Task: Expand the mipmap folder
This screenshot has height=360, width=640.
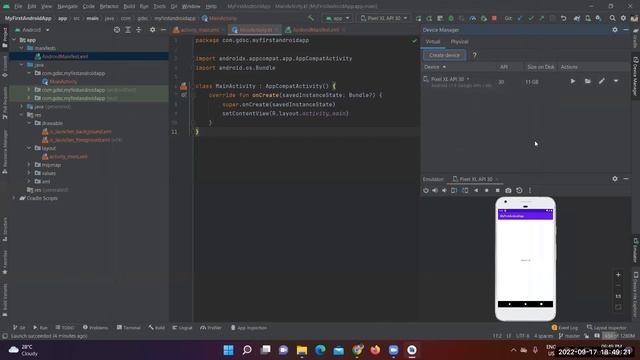Action: tap(29, 165)
